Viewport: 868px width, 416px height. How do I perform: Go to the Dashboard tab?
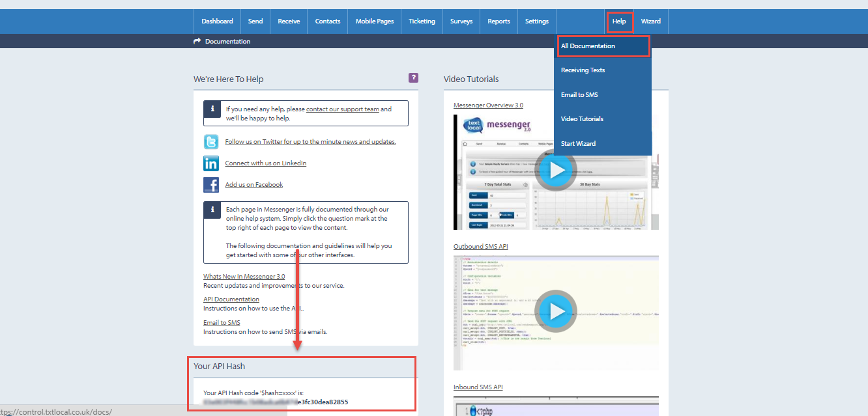coord(217,21)
